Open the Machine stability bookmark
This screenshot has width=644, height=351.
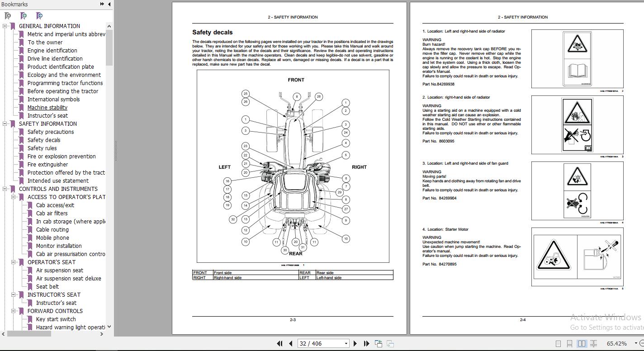tap(47, 107)
